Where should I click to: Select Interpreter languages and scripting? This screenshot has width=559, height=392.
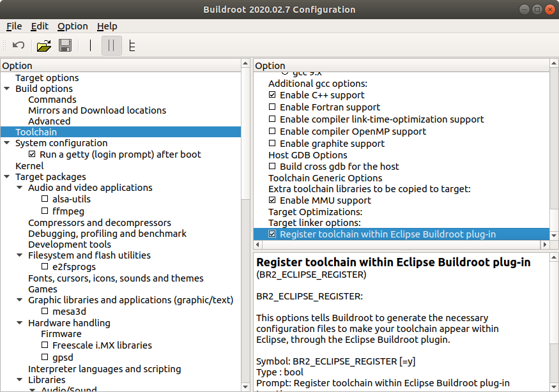105,369
